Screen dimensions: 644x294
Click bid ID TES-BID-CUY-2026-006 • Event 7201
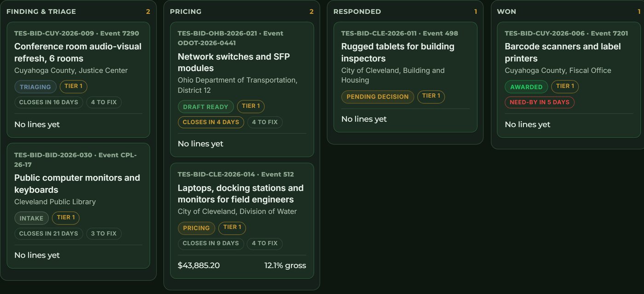click(566, 34)
